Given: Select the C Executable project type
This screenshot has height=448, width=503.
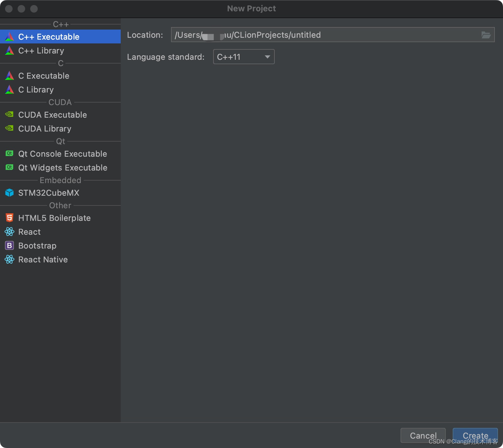Looking at the screenshot, I should point(60,76).
